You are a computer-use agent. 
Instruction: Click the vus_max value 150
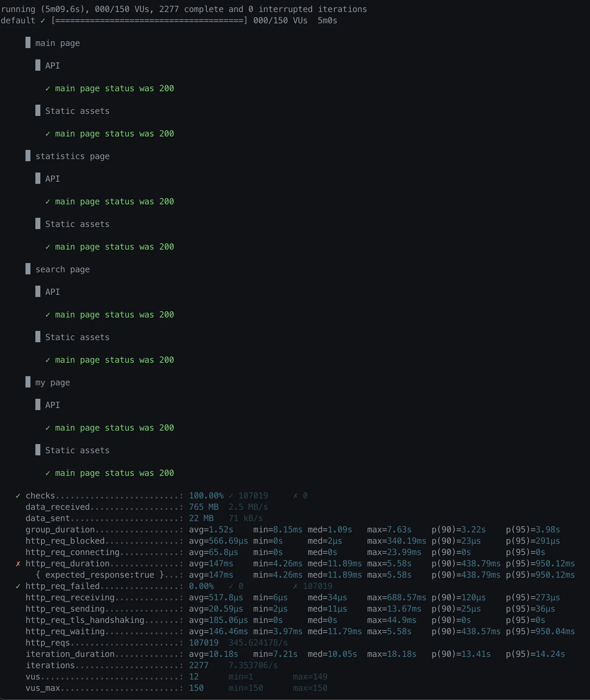[x=196, y=688]
